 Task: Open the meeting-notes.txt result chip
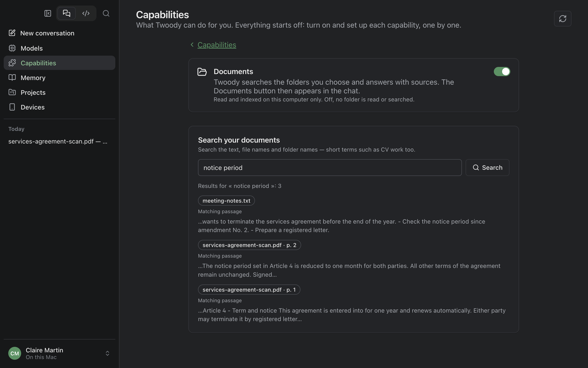tap(226, 201)
